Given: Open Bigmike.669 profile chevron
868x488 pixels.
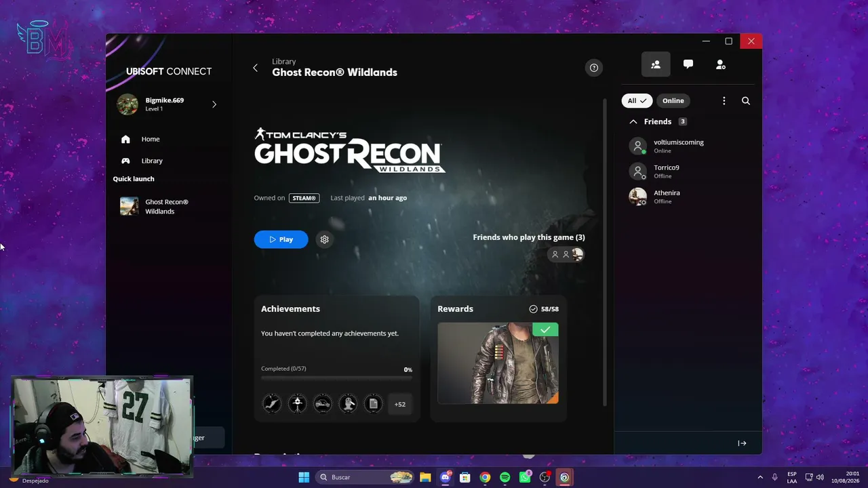Looking at the screenshot, I should click(214, 104).
